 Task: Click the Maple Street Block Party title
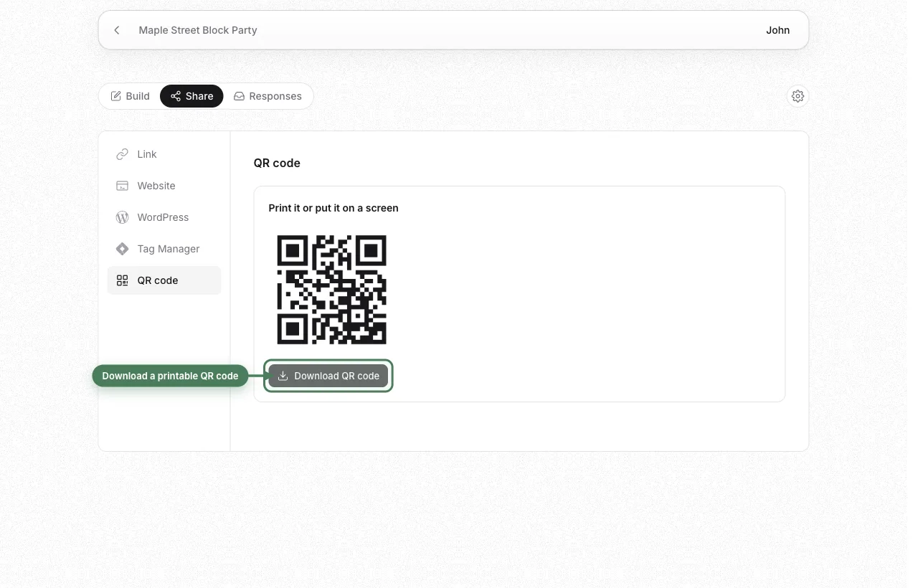[198, 30]
